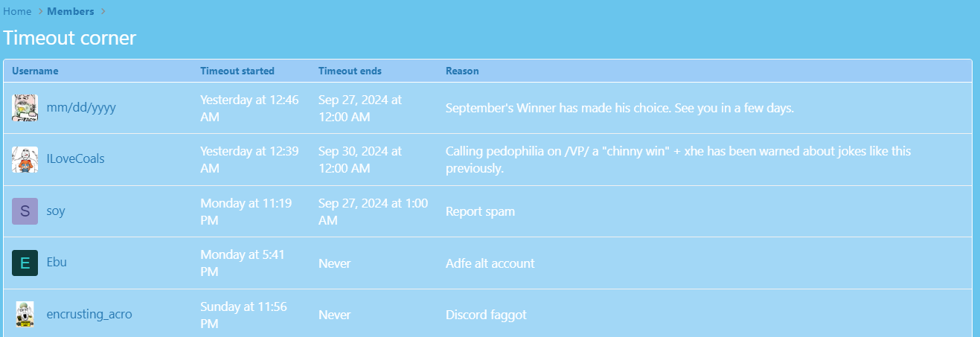Click the Reason column header
This screenshot has width=980, height=337.
(462, 71)
